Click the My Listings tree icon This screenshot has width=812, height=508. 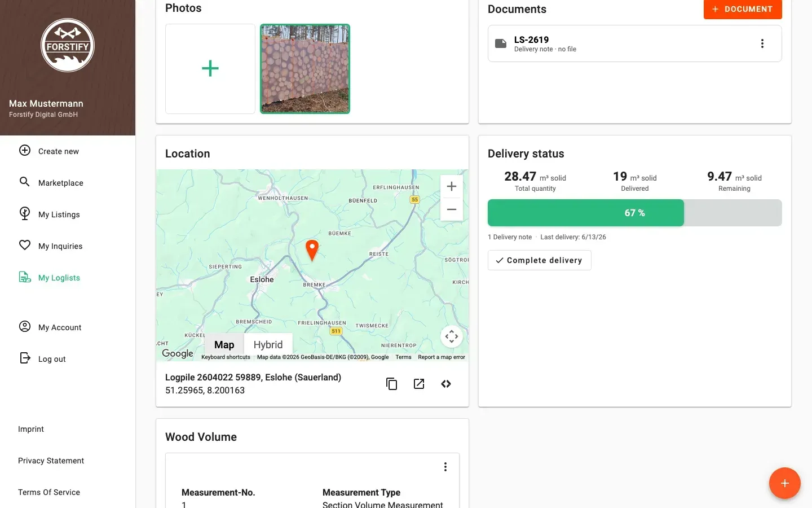[25, 213]
